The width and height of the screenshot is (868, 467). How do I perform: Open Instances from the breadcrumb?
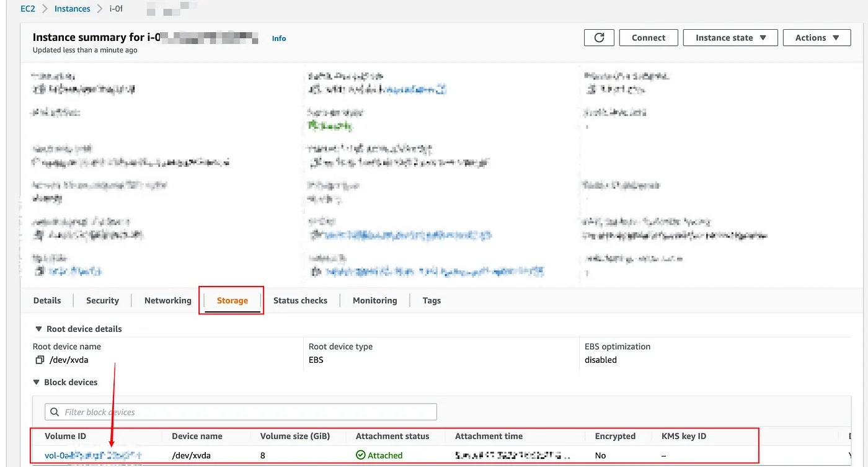point(72,8)
